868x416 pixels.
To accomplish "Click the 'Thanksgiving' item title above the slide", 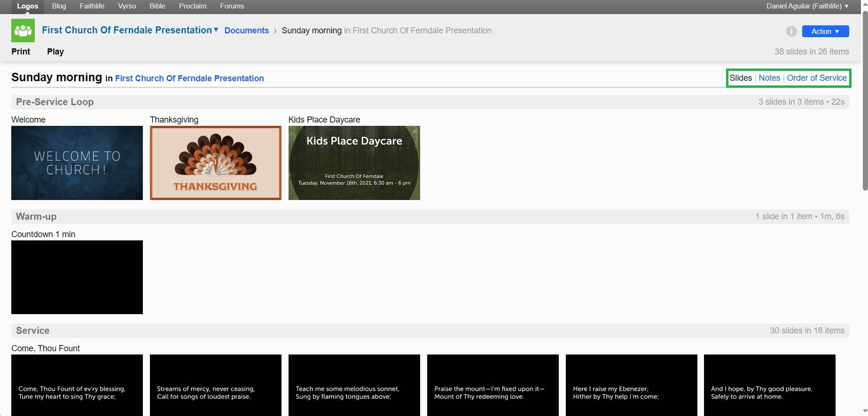I will pyautogui.click(x=174, y=120).
